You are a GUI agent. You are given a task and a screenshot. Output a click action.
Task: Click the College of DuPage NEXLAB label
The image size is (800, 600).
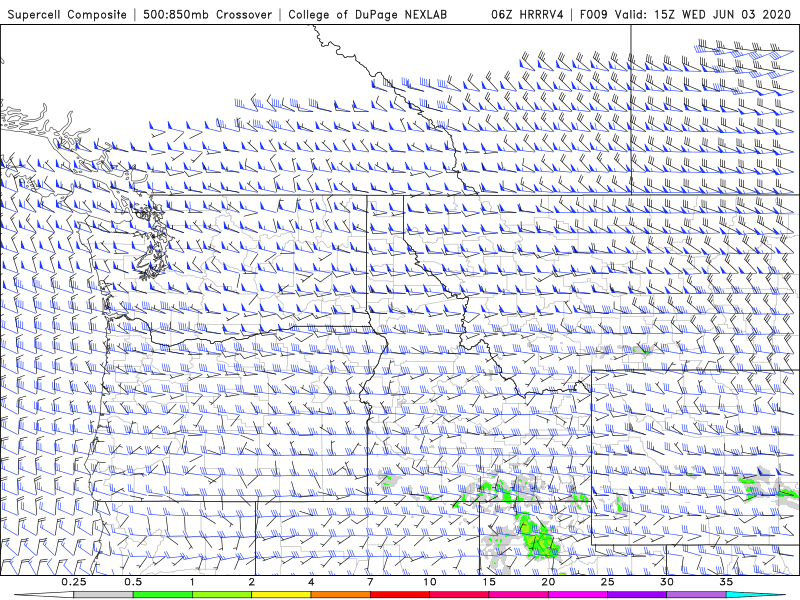(x=367, y=14)
